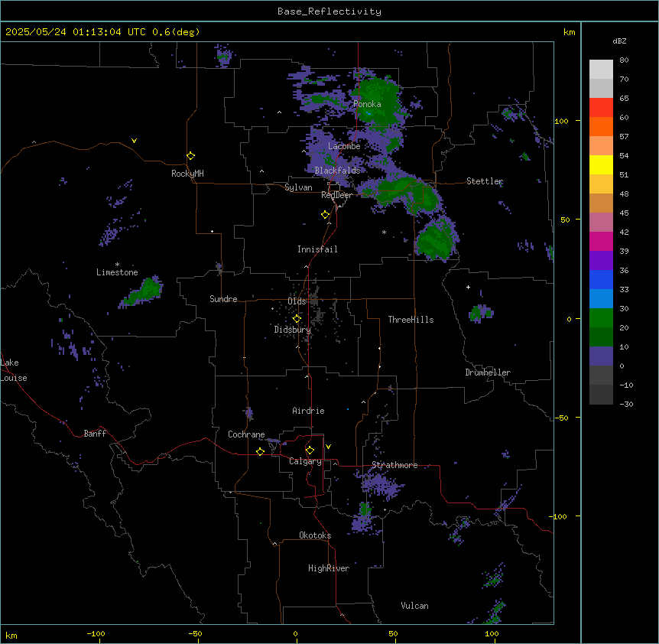Click the Okotoks label

(315, 535)
